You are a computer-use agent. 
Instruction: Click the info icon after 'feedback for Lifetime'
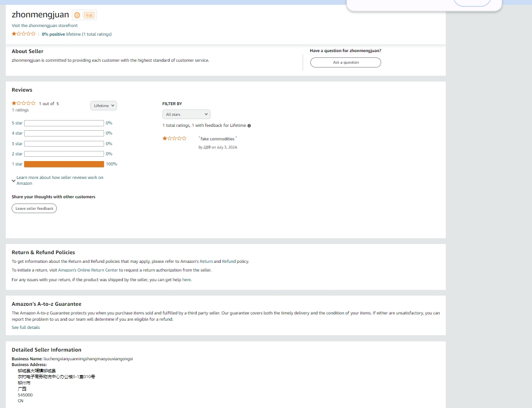(249, 125)
